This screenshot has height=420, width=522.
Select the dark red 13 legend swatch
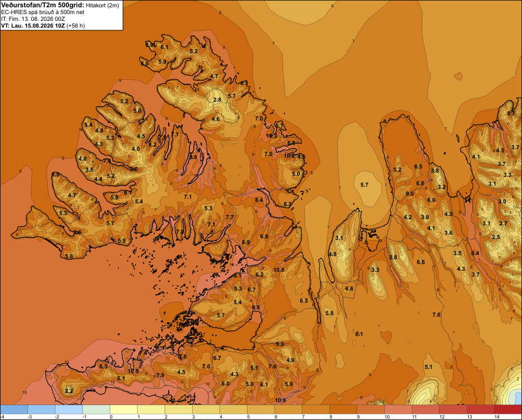pyautogui.click(x=480, y=410)
